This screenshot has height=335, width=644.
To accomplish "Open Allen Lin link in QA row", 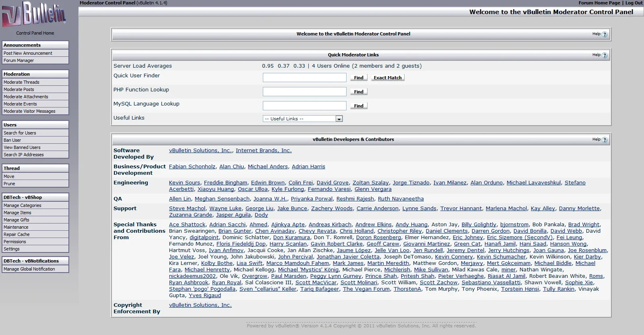I will (180, 199).
